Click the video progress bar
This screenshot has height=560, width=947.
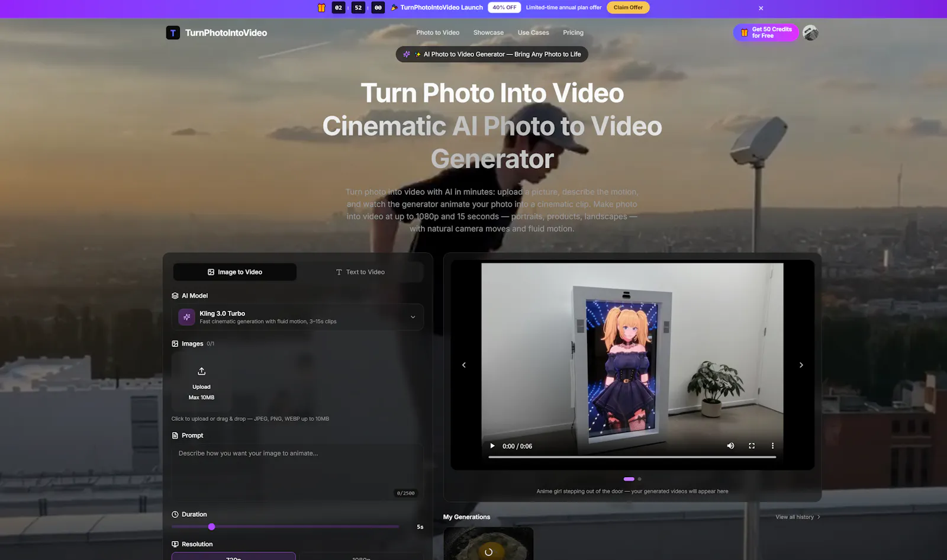[632, 457]
